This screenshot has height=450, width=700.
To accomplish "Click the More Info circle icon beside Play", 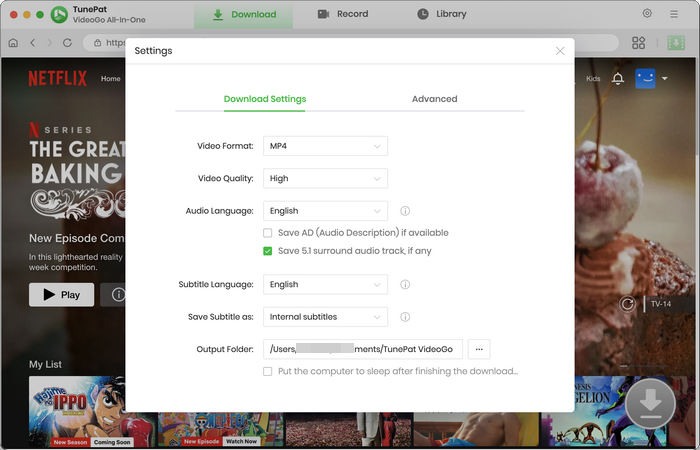I will [118, 295].
